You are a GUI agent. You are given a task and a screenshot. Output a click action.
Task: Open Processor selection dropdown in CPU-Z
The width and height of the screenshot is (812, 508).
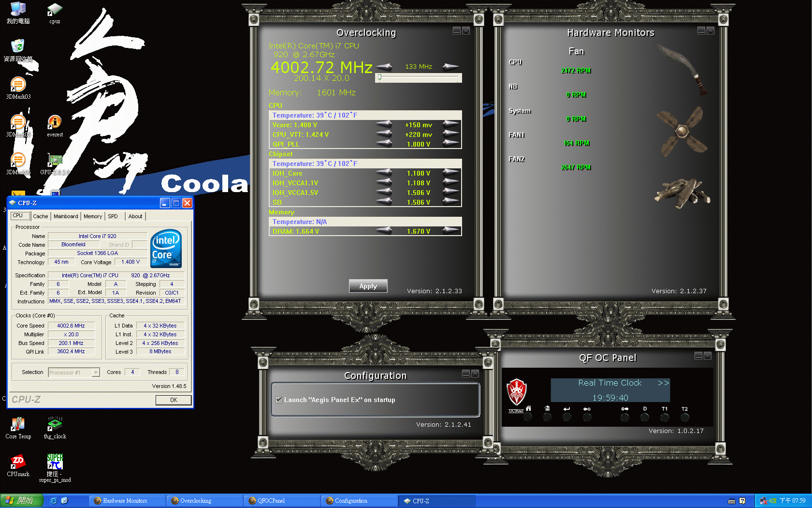point(96,373)
